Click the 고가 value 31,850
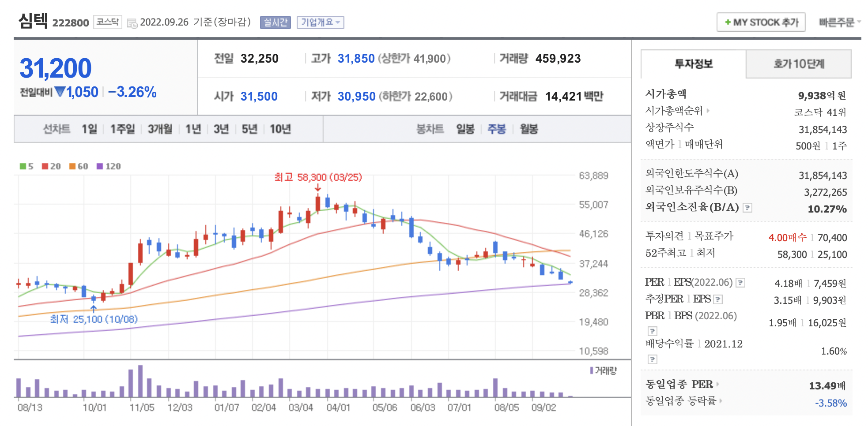Image resolution: width=868 pixels, height=426 pixels. pos(356,59)
